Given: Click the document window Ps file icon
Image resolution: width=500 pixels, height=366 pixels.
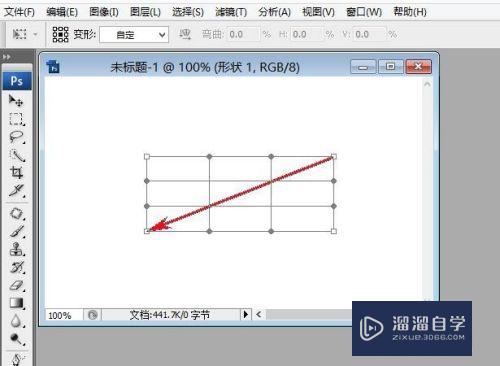Looking at the screenshot, I should click(53, 67).
